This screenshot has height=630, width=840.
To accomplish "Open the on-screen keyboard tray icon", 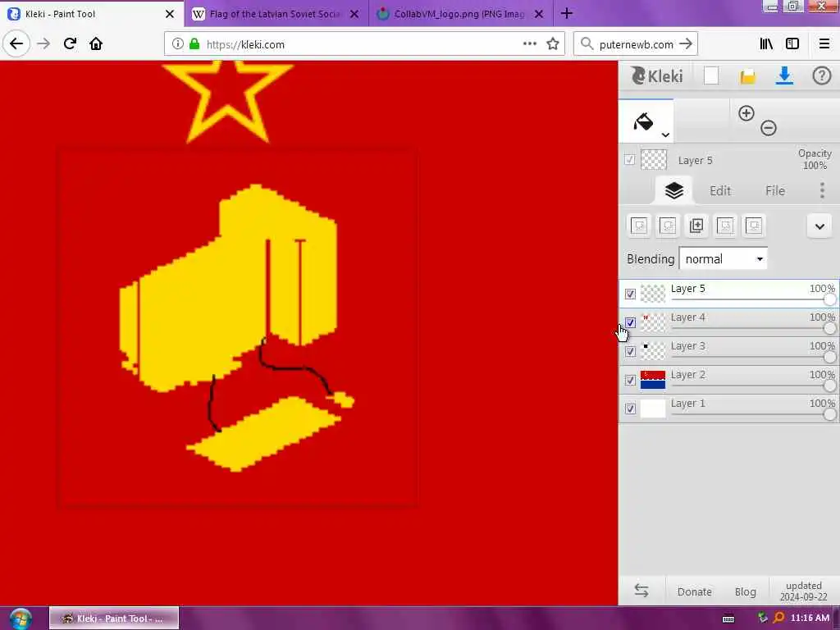I will (x=728, y=619).
